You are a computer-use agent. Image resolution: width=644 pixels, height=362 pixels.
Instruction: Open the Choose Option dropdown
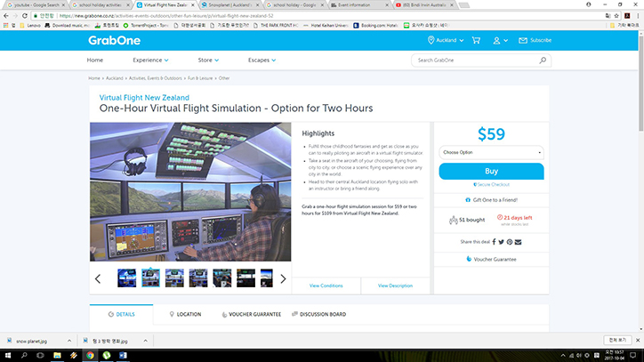point(491,152)
